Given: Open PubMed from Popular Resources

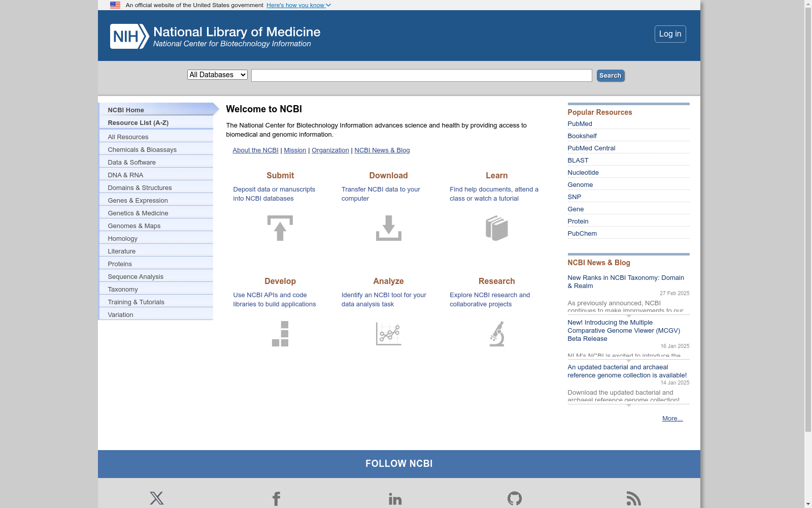Looking at the screenshot, I should pyautogui.click(x=580, y=124).
